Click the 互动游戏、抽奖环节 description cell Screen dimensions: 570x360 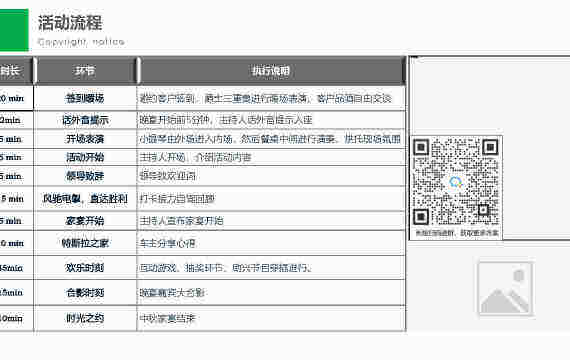click(271, 268)
